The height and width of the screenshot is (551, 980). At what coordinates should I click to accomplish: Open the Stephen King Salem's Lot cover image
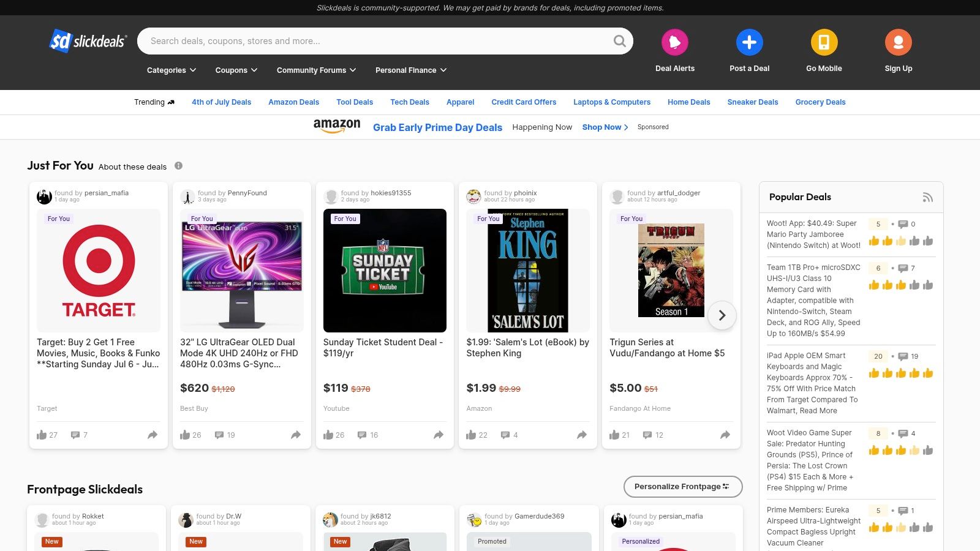[x=528, y=271]
